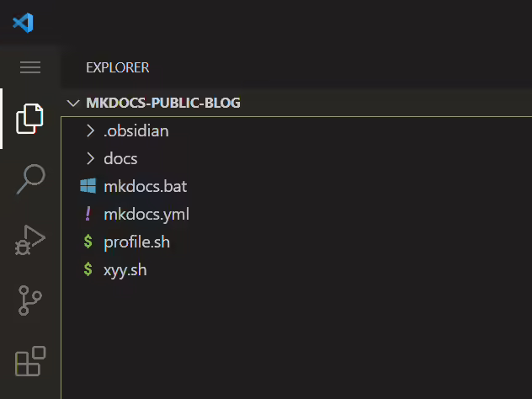This screenshot has width=532, height=399.
Task: Select the docs folder name
Action: [x=120, y=159]
